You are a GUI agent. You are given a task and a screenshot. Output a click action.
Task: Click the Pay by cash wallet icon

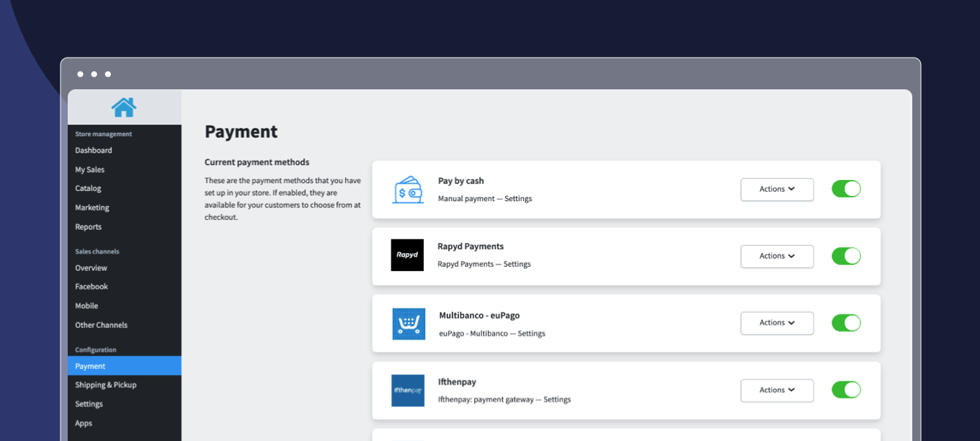point(408,190)
